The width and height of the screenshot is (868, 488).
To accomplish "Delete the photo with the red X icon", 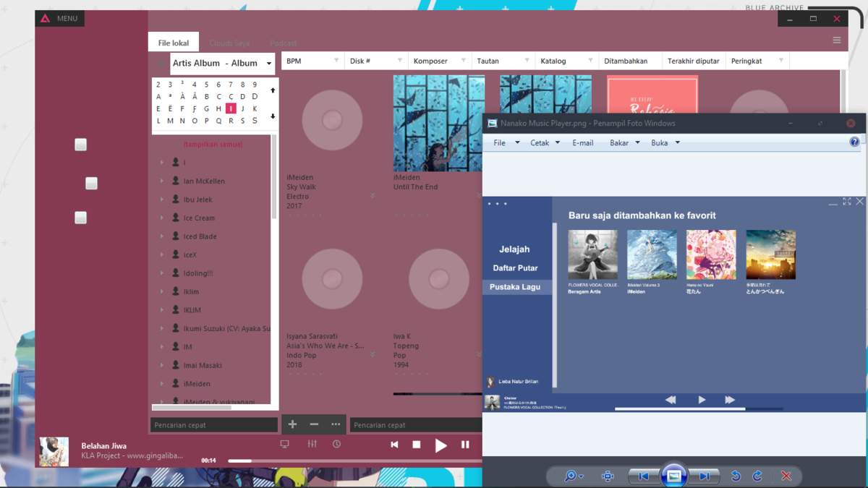I will (786, 476).
